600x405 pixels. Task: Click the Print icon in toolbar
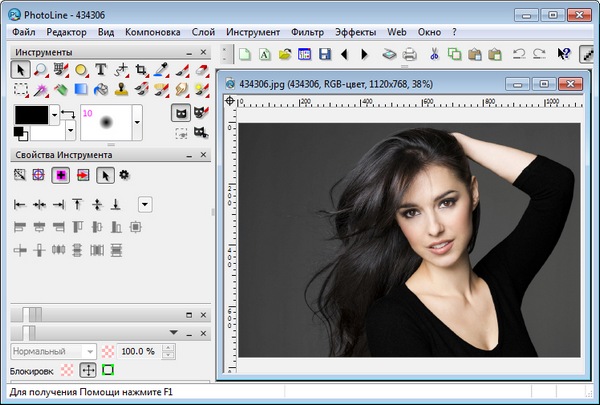coord(409,54)
